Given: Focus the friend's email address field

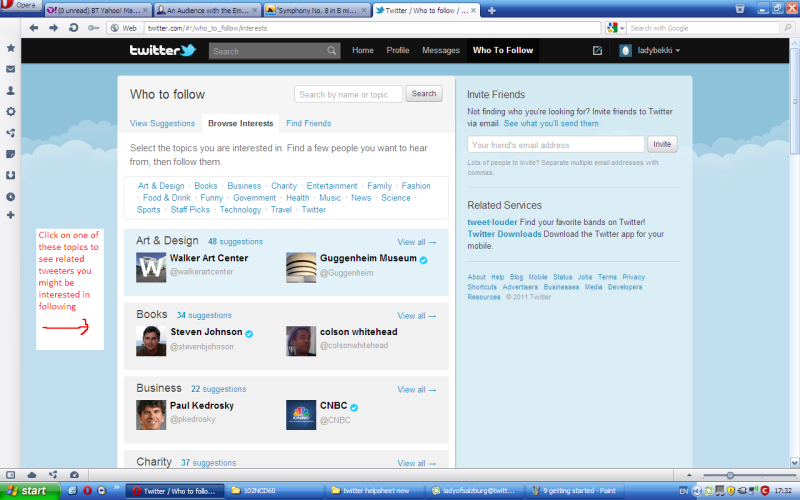Looking at the screenshot, I should (x=556, y=144).
